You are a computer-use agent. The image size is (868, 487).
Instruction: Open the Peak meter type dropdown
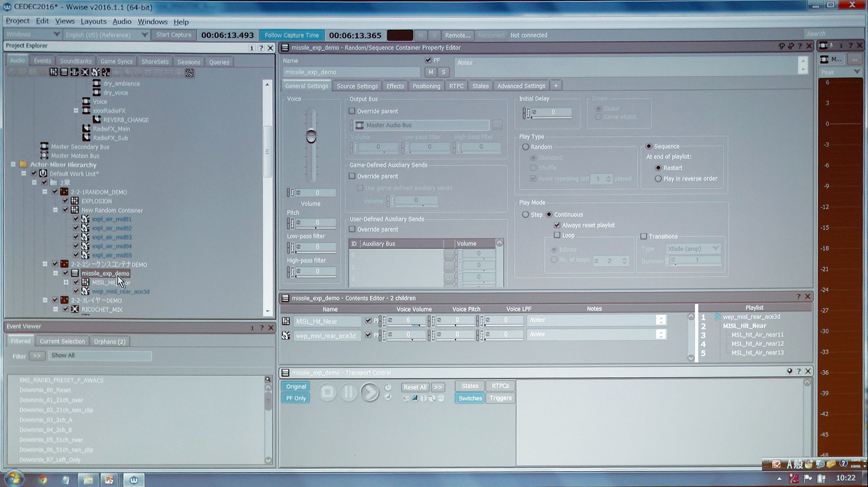click(840, 72)
